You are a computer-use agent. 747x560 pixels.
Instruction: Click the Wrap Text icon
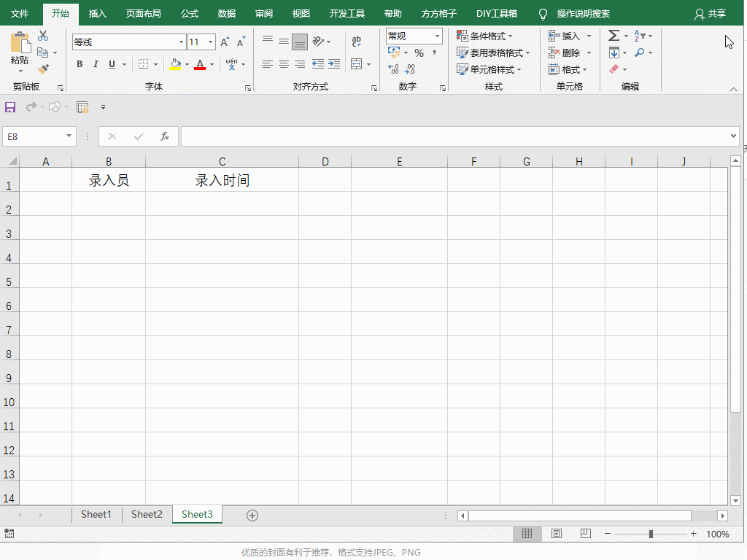356,42
